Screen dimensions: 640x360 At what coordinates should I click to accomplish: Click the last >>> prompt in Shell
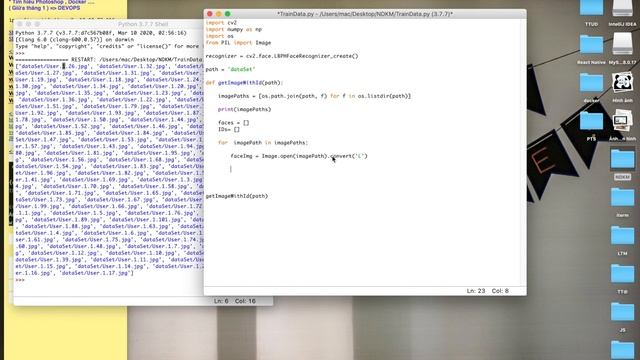point(20,280)
